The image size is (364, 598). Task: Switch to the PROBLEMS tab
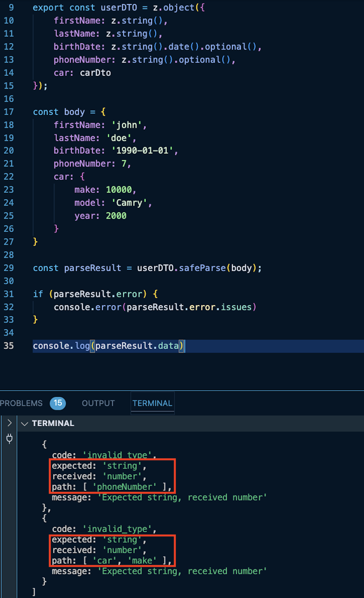tap(21, 403)
